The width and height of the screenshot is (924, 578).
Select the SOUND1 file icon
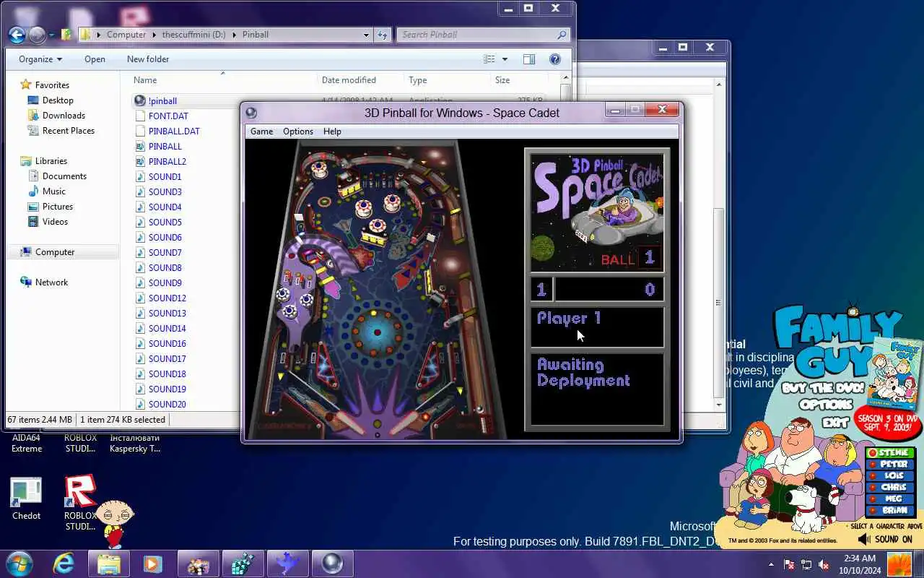coord(141,176)
